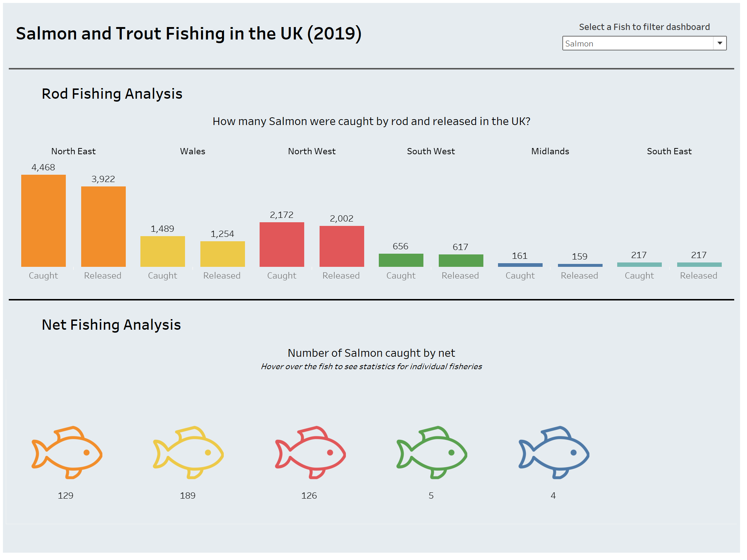Image resolution: width=747 pixels, height=560 pixels.
Task: Select the North West Caught red bar
Action: [x=282, y=244]
